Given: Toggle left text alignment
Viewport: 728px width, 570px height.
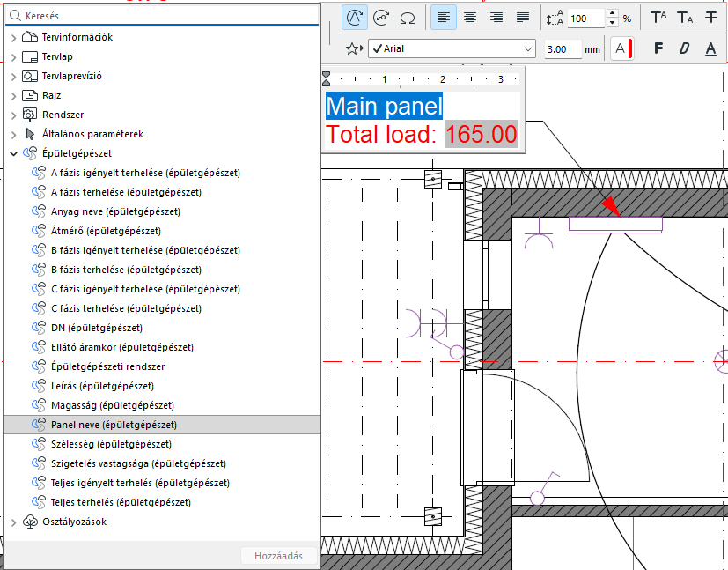Looking at the screenshot, I should coord(444,19).
